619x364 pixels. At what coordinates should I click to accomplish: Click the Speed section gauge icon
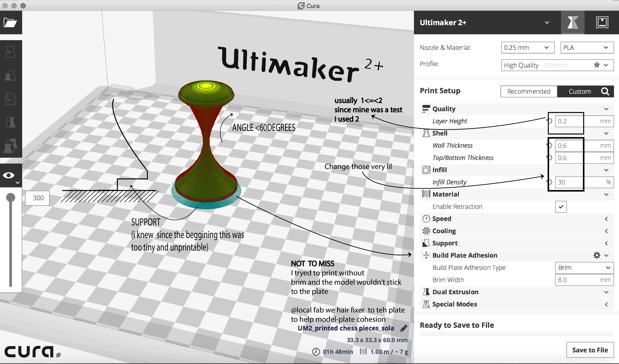tap(426, 219)
